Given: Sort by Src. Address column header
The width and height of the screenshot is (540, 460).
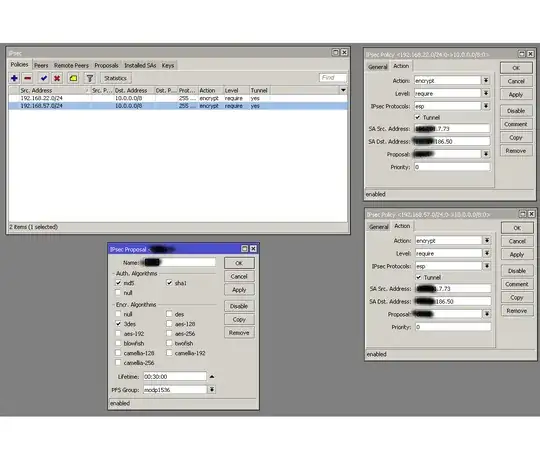Looking at the screenshot, I should 54,90.
